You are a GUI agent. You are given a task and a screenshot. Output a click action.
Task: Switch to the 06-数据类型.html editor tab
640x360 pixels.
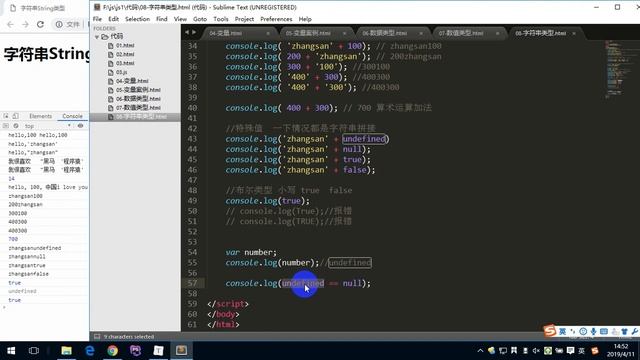[384, 33]
